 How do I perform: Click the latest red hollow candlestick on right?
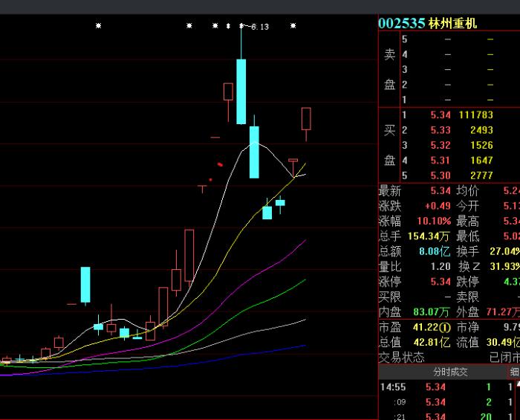coord(305,119)
